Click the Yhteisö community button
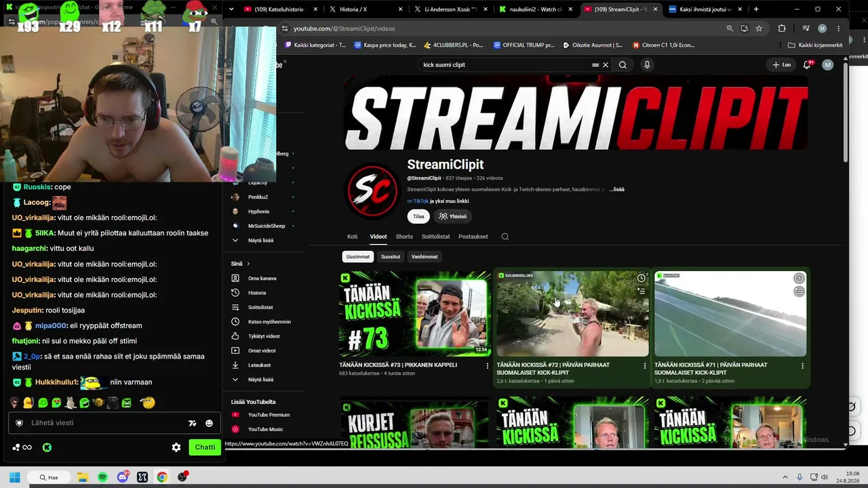The image size is (868, 488). tap(453, 217)
